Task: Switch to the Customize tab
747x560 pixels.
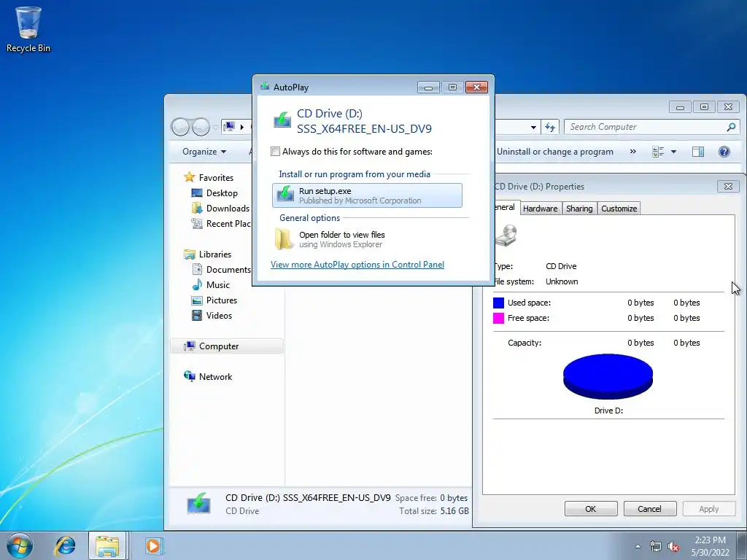Action: click(619, 208)
